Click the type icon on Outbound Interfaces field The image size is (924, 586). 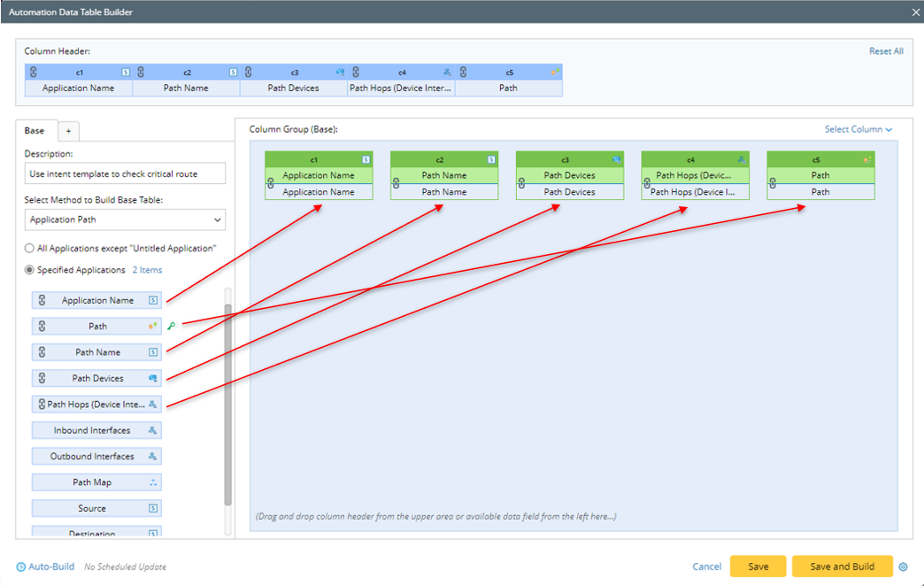(x=152, y=456)
